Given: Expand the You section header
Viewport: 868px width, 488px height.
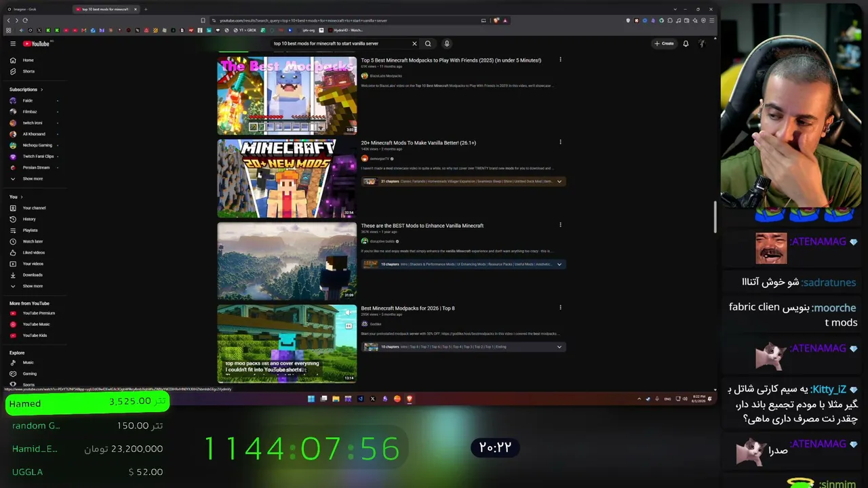Looking at the screenshot, I should point(16,197).
